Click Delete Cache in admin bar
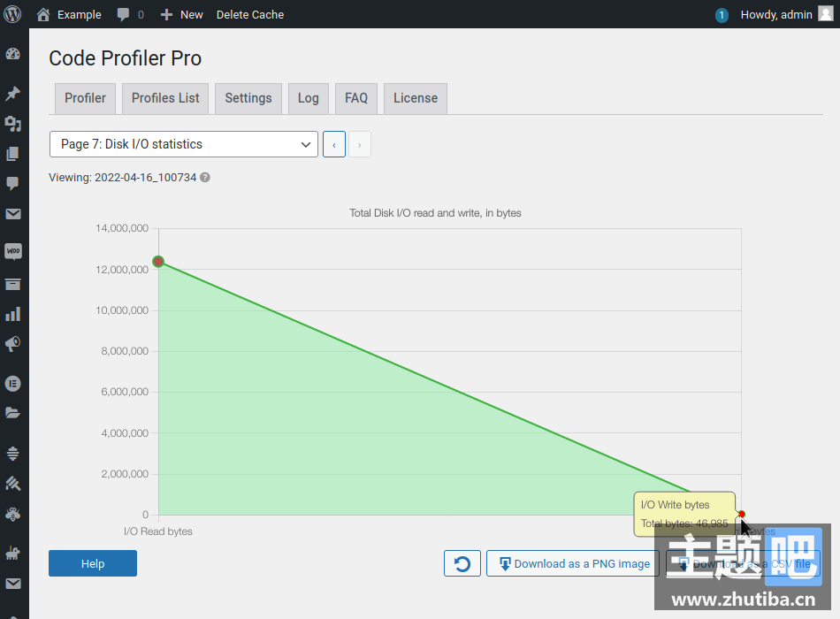The height and width of the screenshot is (619, 840). [x=250, y=14]
